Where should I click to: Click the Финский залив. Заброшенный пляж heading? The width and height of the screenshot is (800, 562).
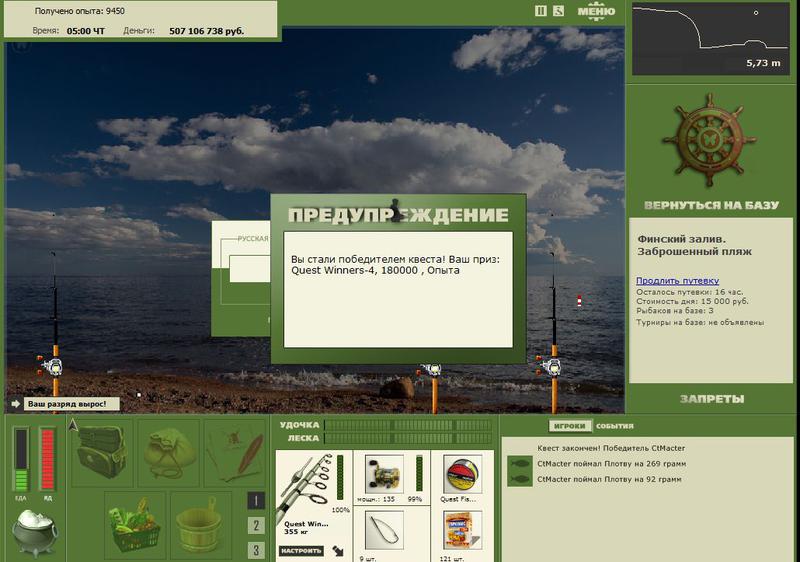coord(694,245)
